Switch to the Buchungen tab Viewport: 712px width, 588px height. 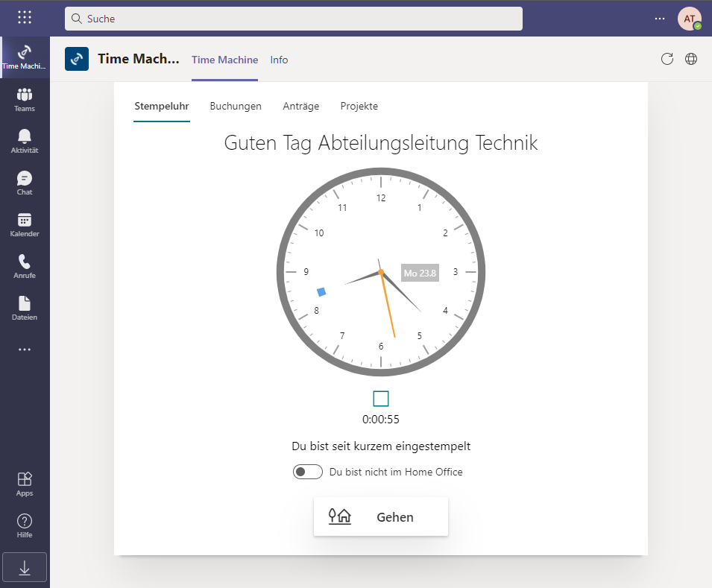click(236, 106)
